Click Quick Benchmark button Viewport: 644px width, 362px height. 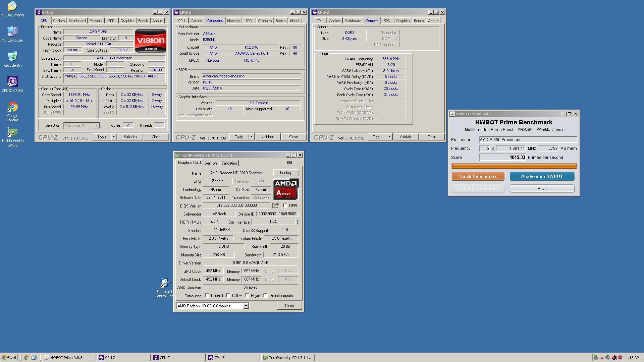[478, 176]
